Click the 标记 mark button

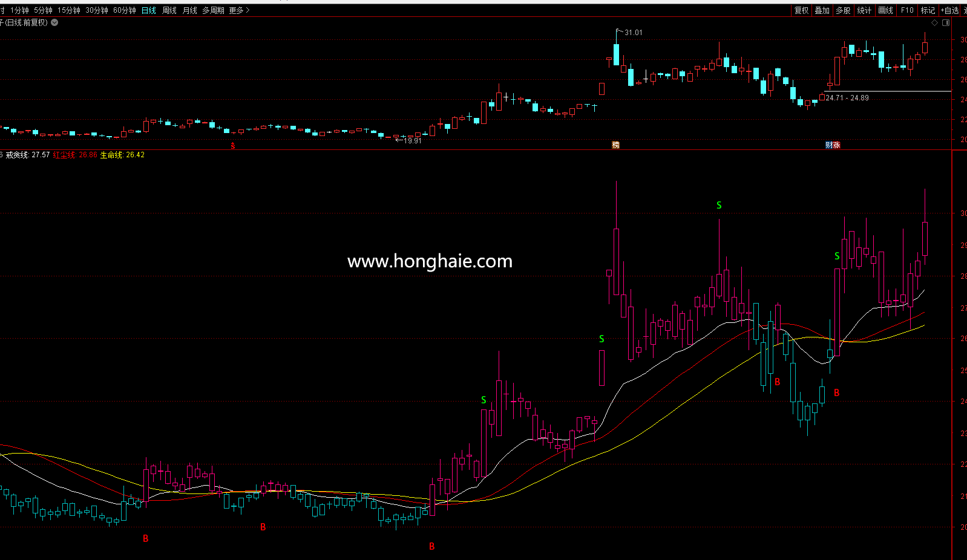[x=928, y=10]
